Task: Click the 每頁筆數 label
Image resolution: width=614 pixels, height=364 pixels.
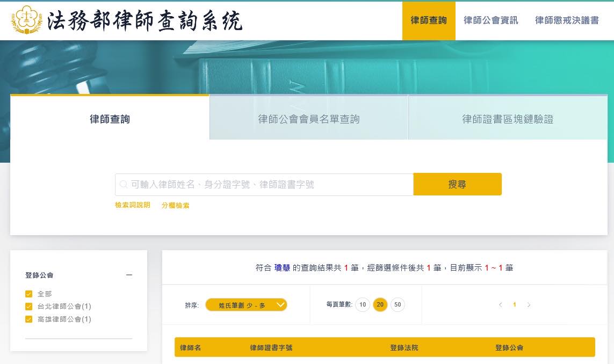Action: click(x=339, y=304)
